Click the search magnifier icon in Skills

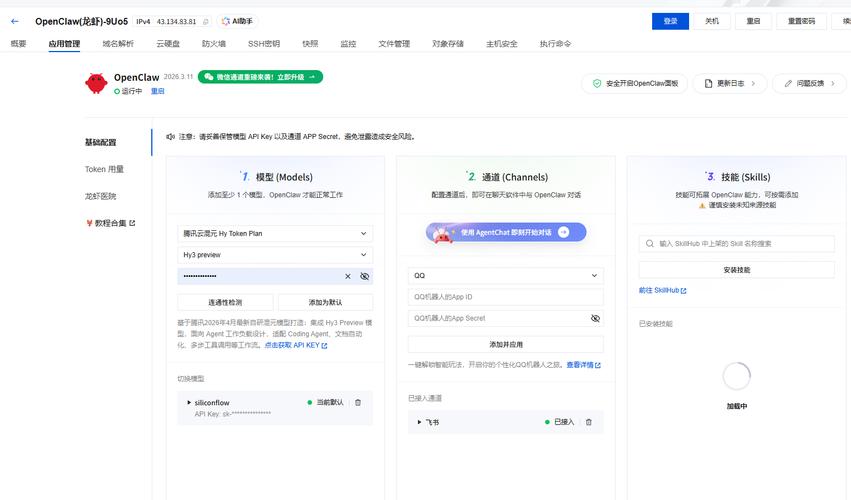coord(650,244)
